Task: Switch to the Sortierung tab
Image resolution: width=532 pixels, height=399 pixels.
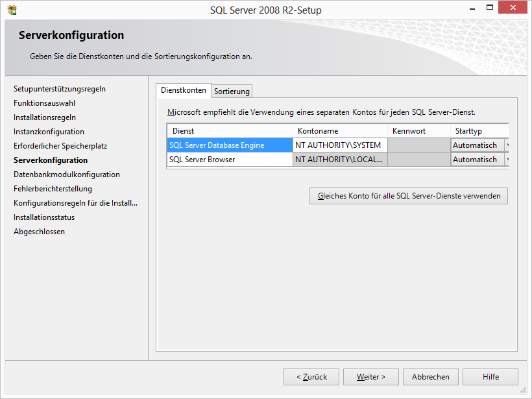Action: [x=232, y=91]
